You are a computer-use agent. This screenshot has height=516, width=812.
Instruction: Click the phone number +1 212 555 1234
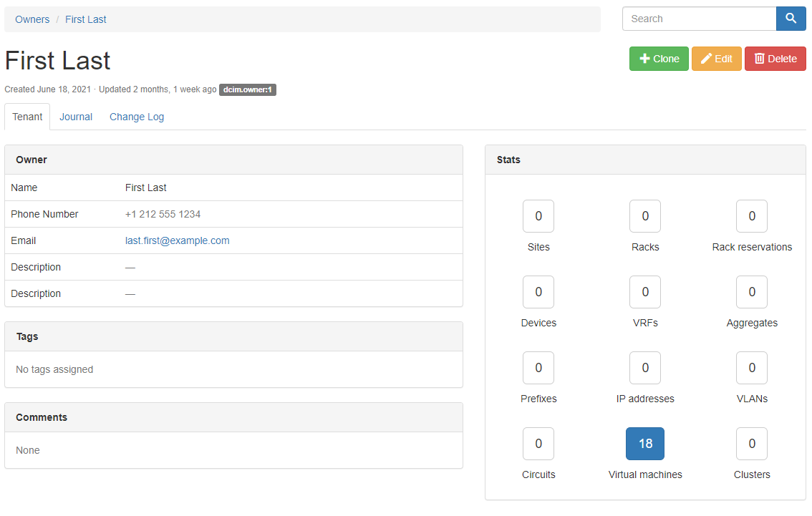(163, 214)
